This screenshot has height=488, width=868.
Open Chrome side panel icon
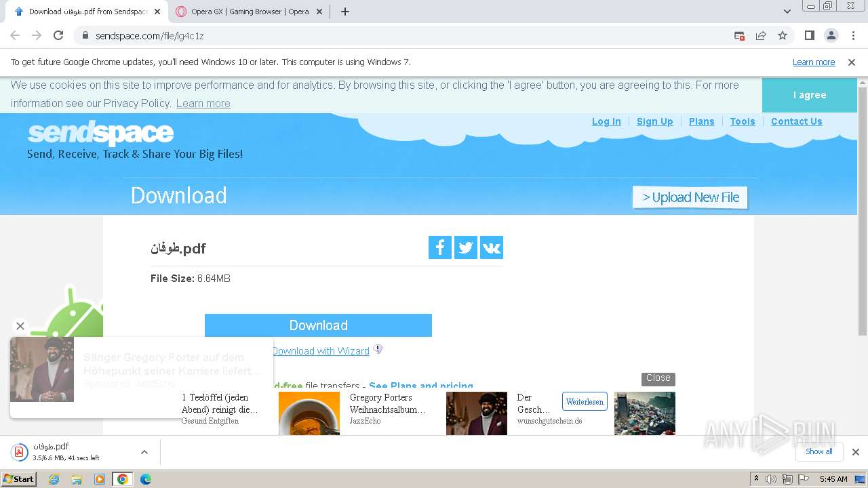tap(809, 35)
